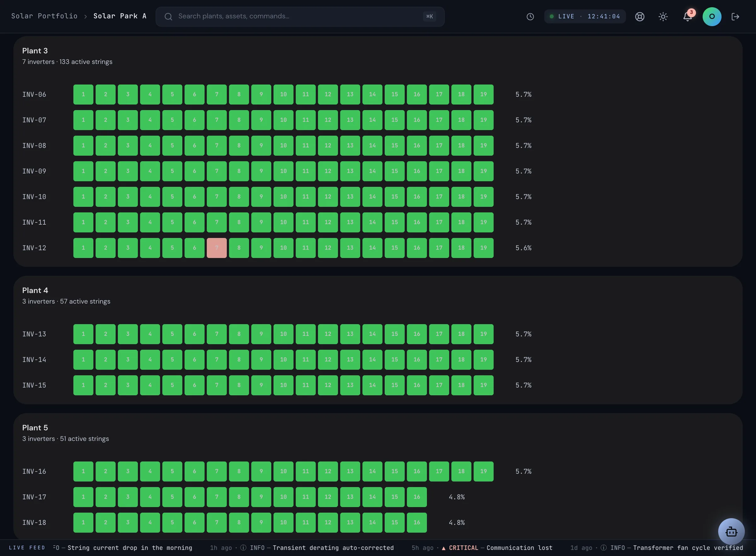Click '3 inverters · 57 active strings' text
Image resolution: width=756 pixels, height=556 pixels.
(66, 301)
